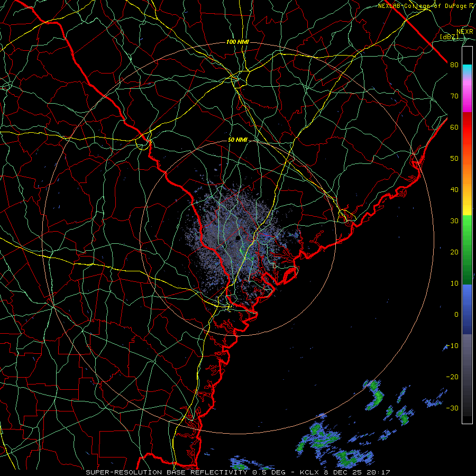476x476 pixels.
Task: Click the 10 value on the color scale
Action: (x=454, y=283)
